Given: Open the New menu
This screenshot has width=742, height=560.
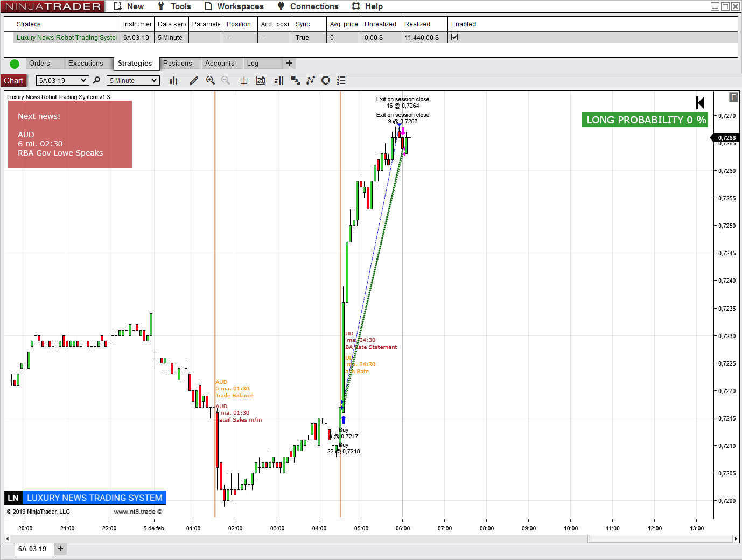Looking at the screenshot, I should (x=129, y=6).
